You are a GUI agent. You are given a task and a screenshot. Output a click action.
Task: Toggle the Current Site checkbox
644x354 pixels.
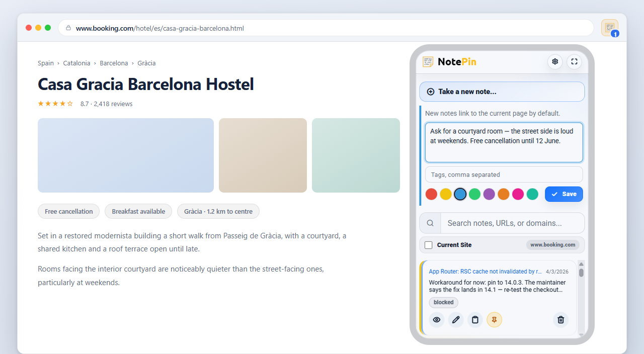[429, 245]
